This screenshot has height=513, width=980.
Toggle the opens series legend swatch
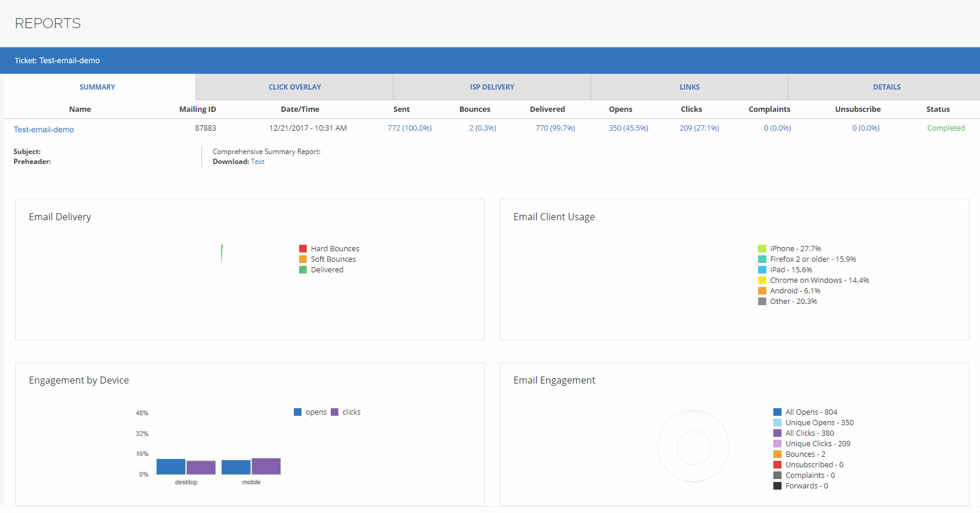click(298, 412)
